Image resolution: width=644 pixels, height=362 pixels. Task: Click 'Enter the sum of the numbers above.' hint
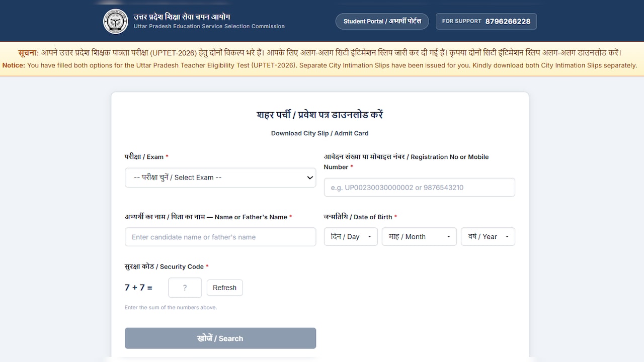click(x=171, y=307)
